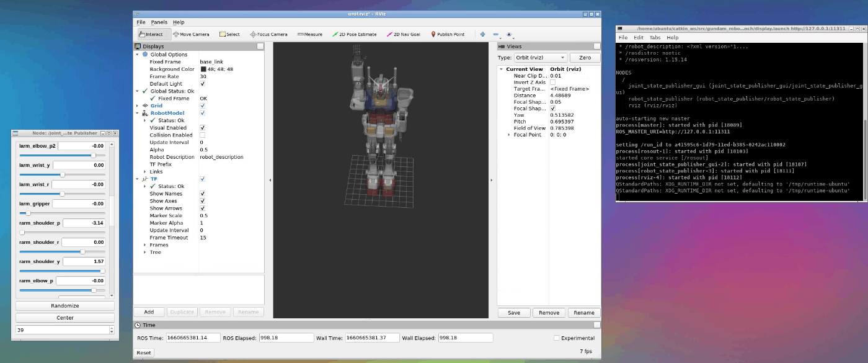Click the Time panel clock icon

[138, 325]
